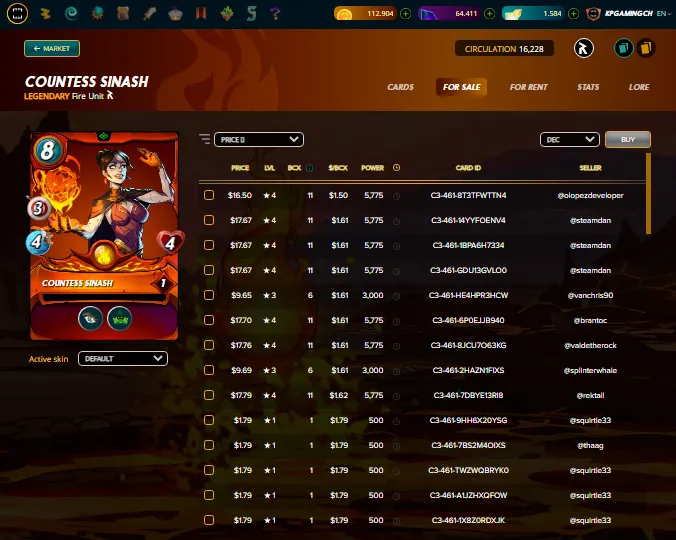Check listing C3-461-9HH6X20YSG
Image resolution: width=676 pixels, height=540 pixels.
pyautogui.click(x=209, y=420)
